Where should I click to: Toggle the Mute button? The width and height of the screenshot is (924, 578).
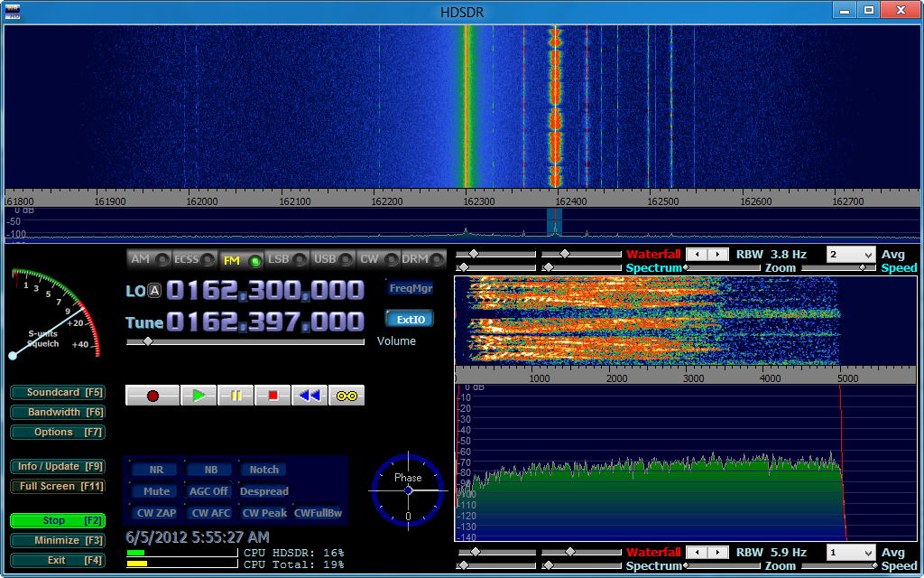tap(156, 491)
